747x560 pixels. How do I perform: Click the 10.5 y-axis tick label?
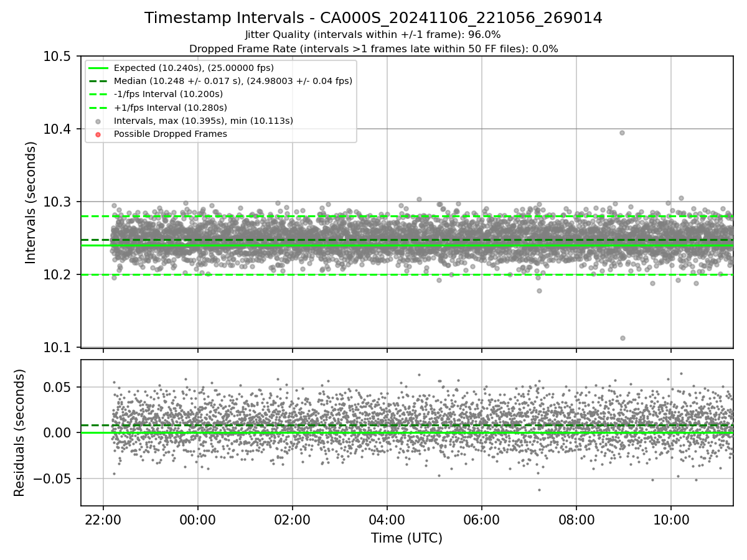[x=59, y=56]
